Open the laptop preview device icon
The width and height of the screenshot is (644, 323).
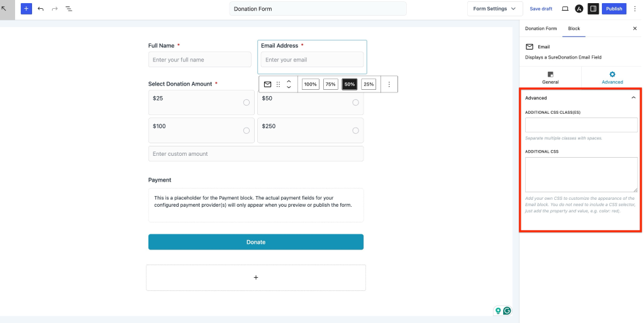pyautogui.click(x=565, y=9)
